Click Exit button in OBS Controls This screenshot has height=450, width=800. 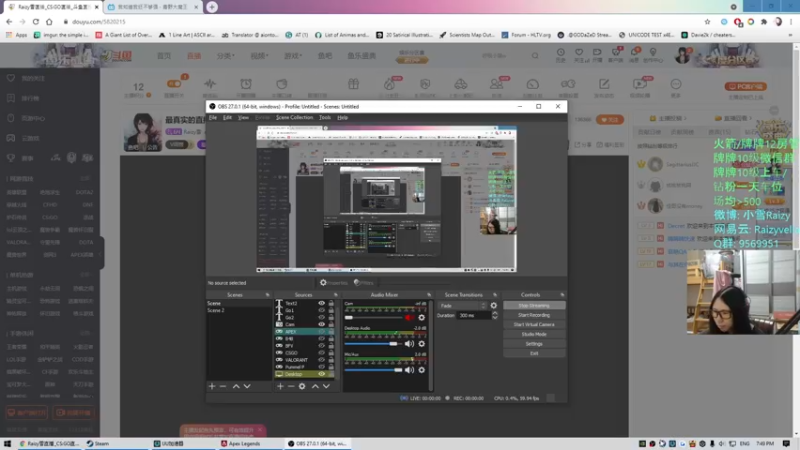coord(534,353)
